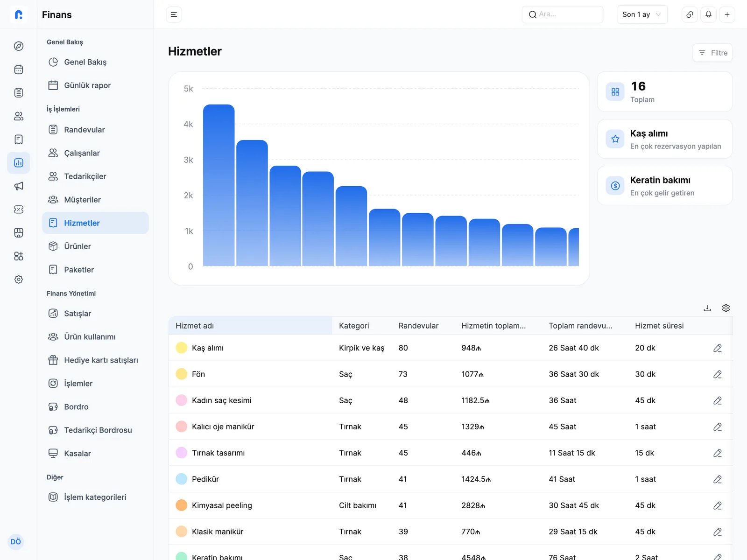Open the Kaş alımı most booked card
747x560 pixels.
click(665, 139)
